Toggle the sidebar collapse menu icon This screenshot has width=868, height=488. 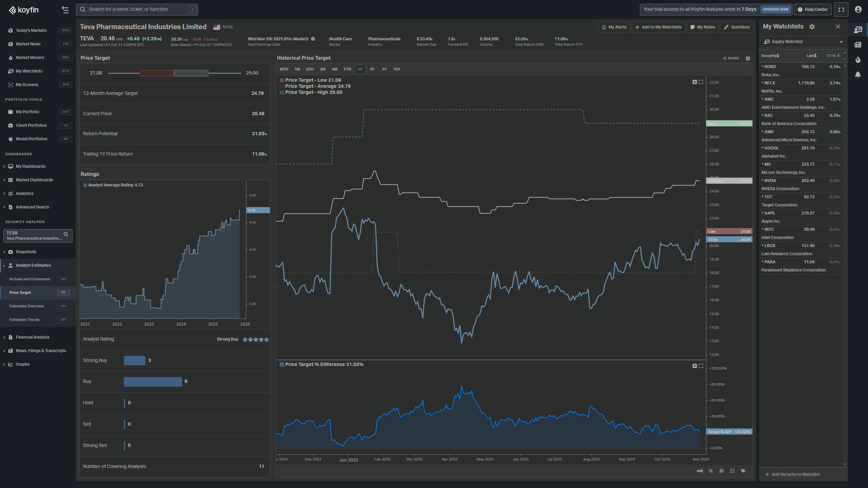pyautogui.click(x=65, y=10)
